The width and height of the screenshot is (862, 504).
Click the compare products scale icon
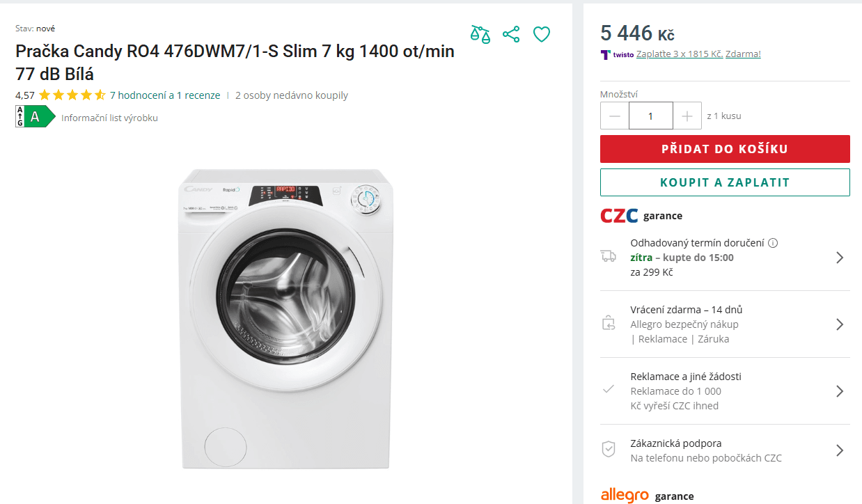tap(480, 34)
